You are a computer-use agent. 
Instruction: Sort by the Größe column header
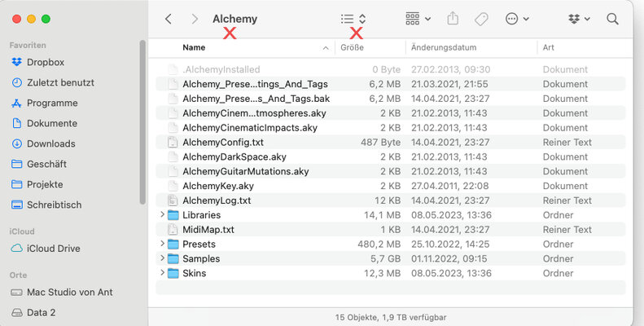click(352, 48)
